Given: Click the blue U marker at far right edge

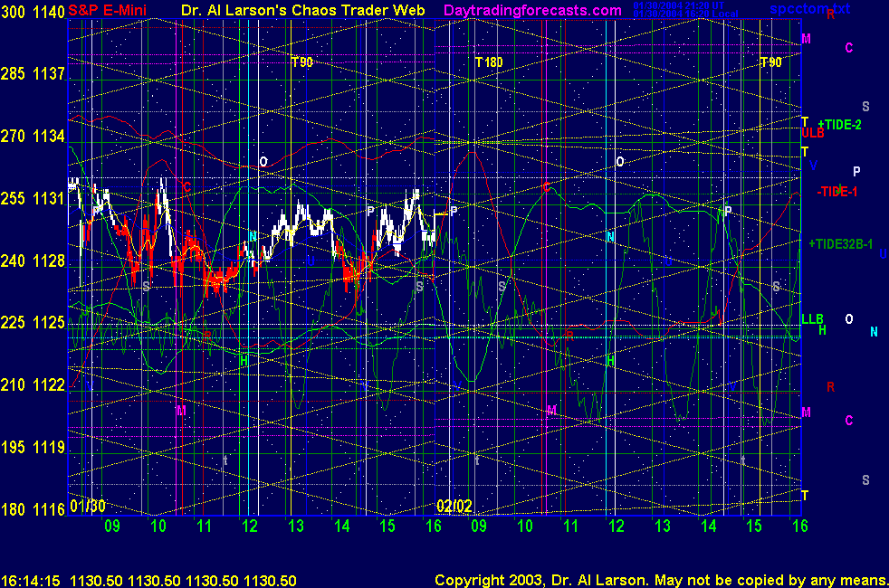Looking at the screenshot, I should tap(883, 254).
